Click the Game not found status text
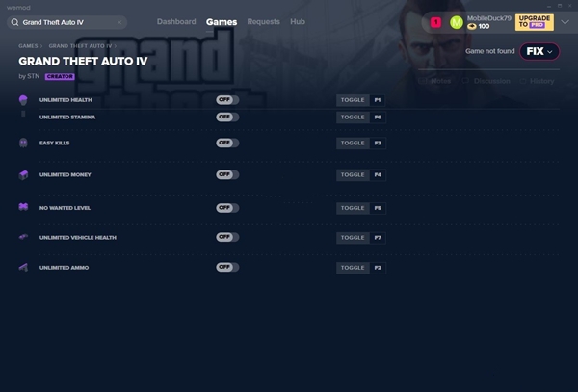 pyautogui.click(x=490, y=51)
